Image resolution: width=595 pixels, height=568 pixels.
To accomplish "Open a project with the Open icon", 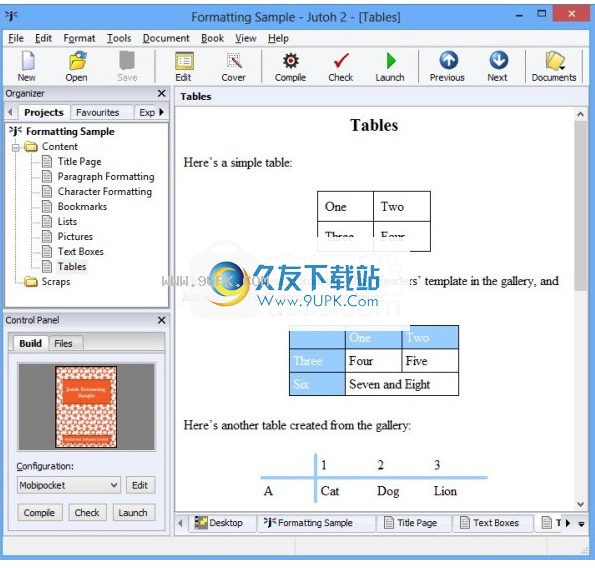I will tap(77, 66).
